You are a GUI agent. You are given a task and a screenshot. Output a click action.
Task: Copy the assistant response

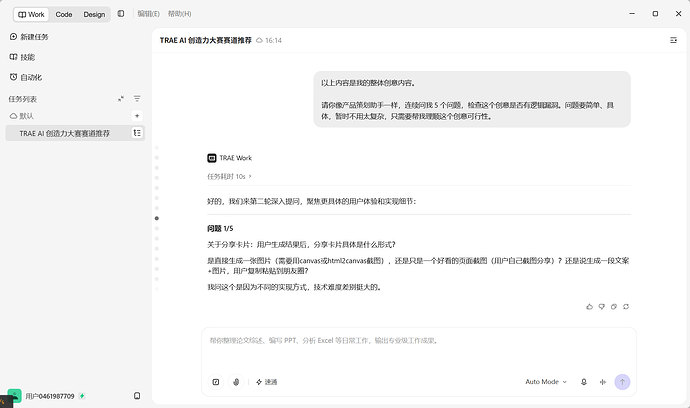(614, 307)
